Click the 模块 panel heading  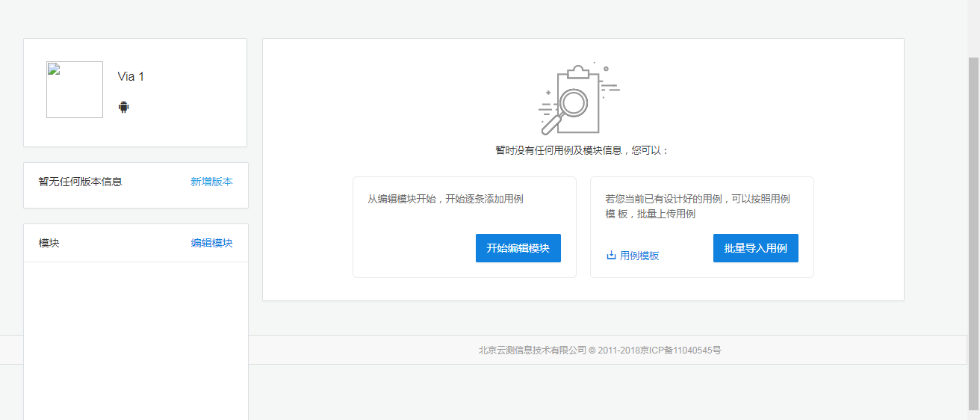49,243
